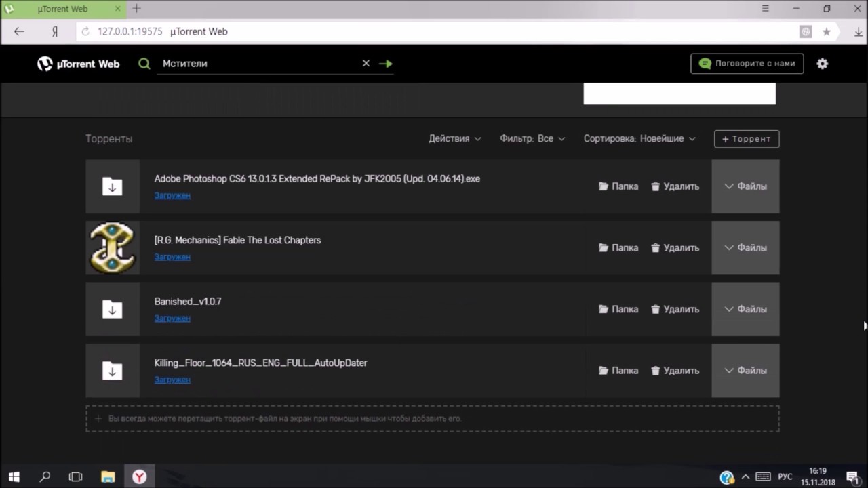Open the browser hamburger menu
The width and height of the screenshot is (868, 488).
[766, 9]
